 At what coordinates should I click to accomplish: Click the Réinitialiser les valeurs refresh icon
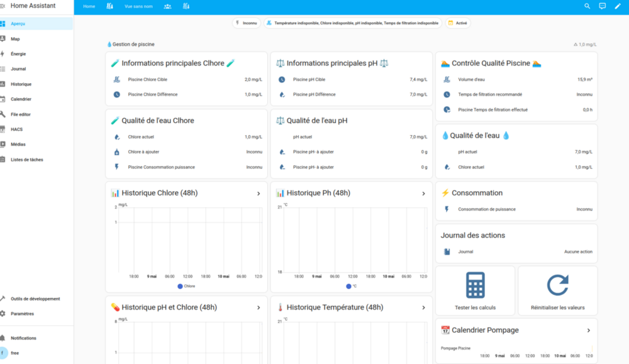tap(557, 285)
